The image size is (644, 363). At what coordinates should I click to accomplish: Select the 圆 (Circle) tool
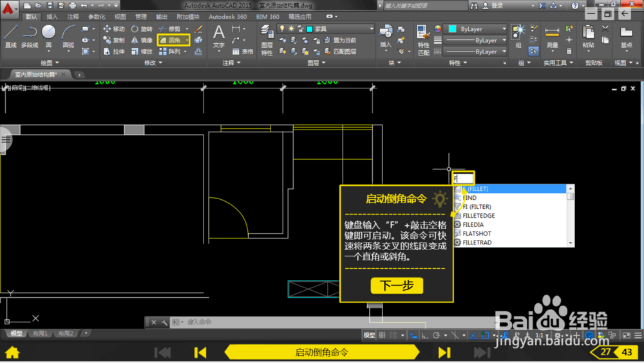[48, 36]
